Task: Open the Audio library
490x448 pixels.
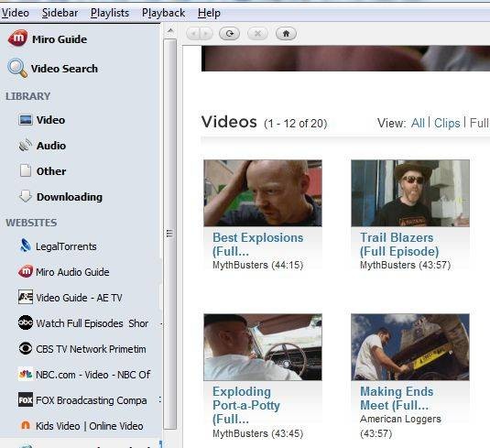Action: click(x=51, y=146)
